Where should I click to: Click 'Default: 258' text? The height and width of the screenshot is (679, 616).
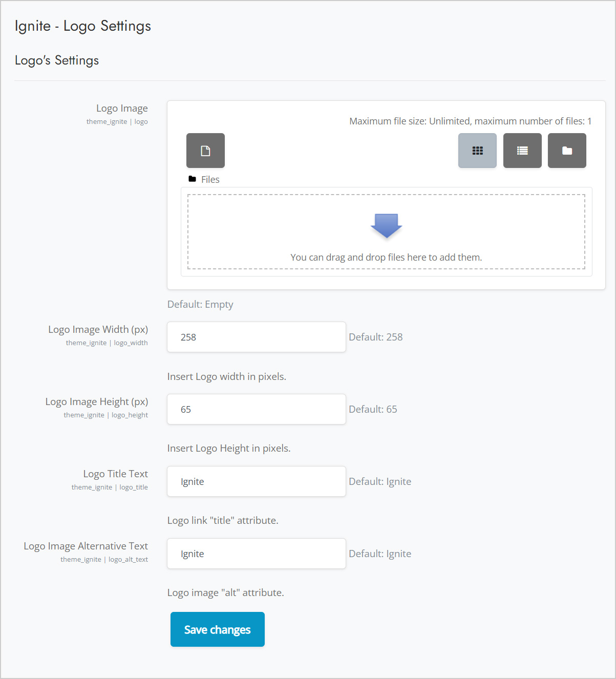point(376,337)
